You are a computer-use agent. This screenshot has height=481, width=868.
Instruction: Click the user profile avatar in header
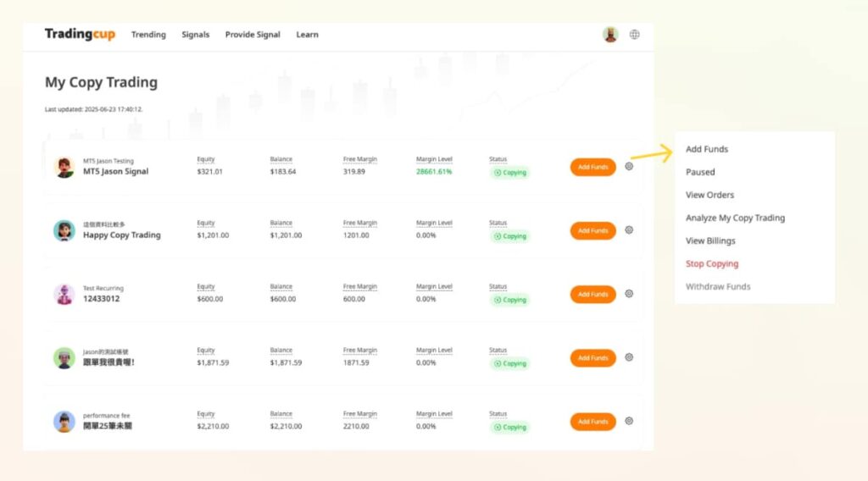(x=610, y=35)
